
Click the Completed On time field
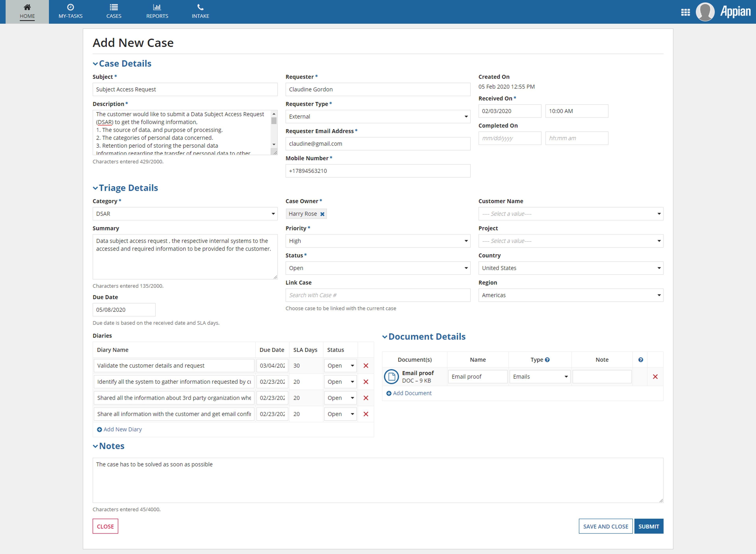[576, 138]
